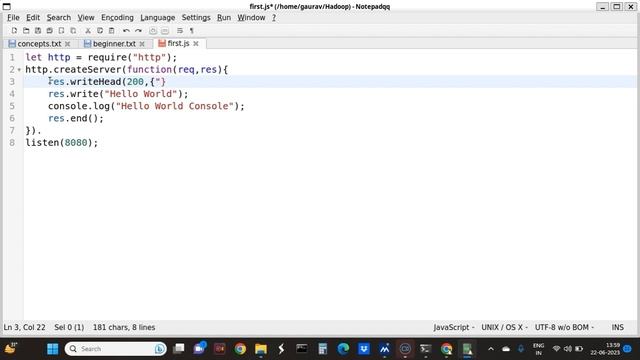Viewport: 640px width, 360px height.
Task: Open the View menu
Action: (x=86, y=18)
